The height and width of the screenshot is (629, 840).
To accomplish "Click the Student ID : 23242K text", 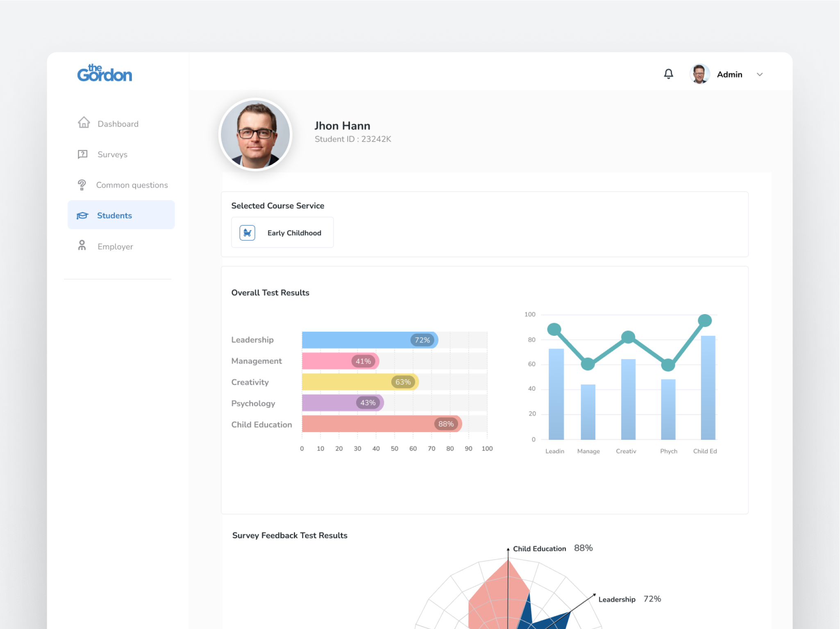I will click(353, 139).
